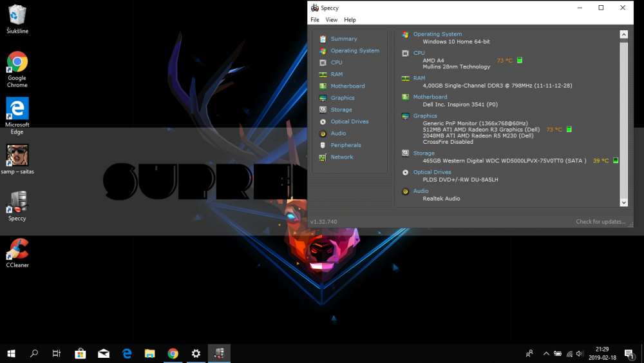Click the green Radeon R3 temperature indicator
This screenshot has height=363, width=644.
tap(569, 130)
